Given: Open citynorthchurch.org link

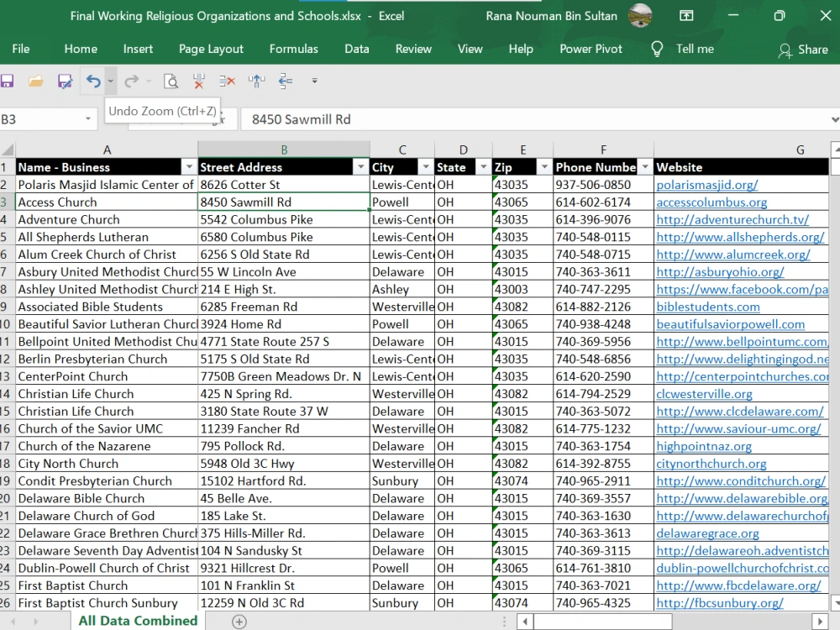Looking at the screenshot, I should tap(711, 464).
